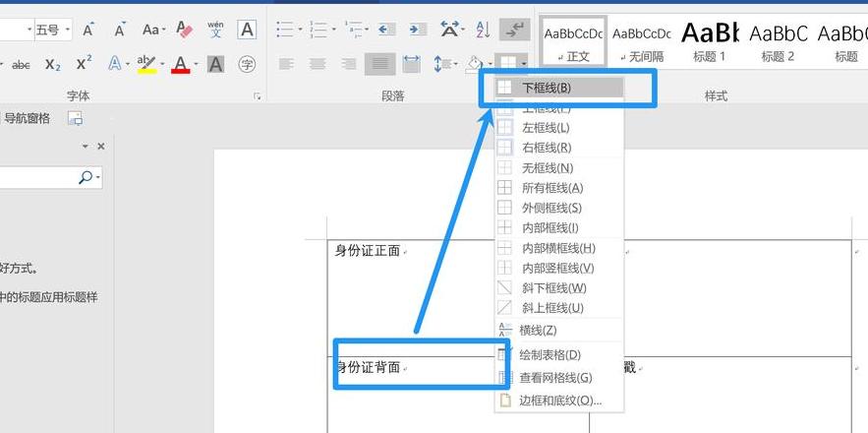Viewport: 868px width, 433px height.
Task: Select 斜上框线(U) diagonal up border
Action: (558, 308)
